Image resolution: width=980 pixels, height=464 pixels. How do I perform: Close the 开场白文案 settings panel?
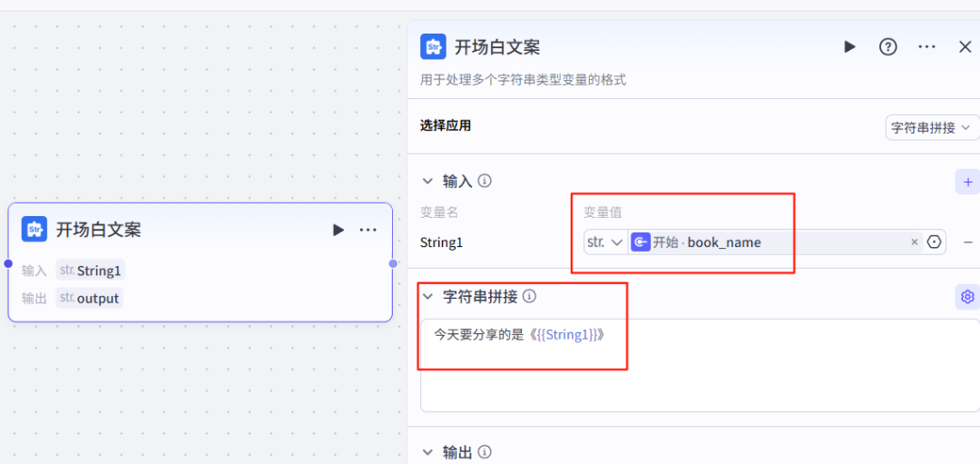965,47
